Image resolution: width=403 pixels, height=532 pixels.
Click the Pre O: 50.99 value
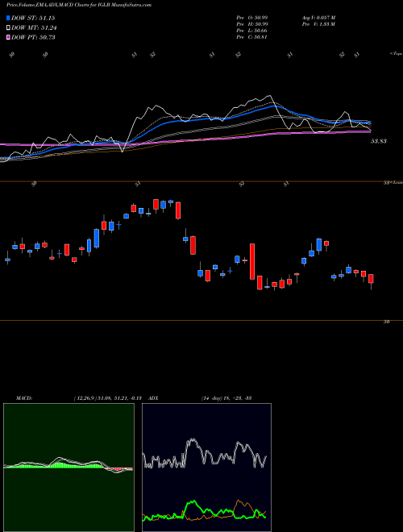pos(252,18)
